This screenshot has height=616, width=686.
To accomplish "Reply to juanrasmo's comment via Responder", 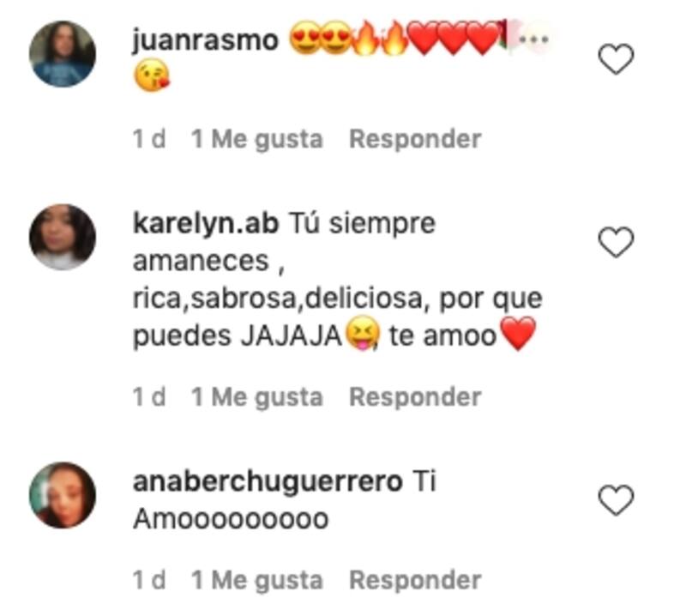I will (x=415, y=139).
